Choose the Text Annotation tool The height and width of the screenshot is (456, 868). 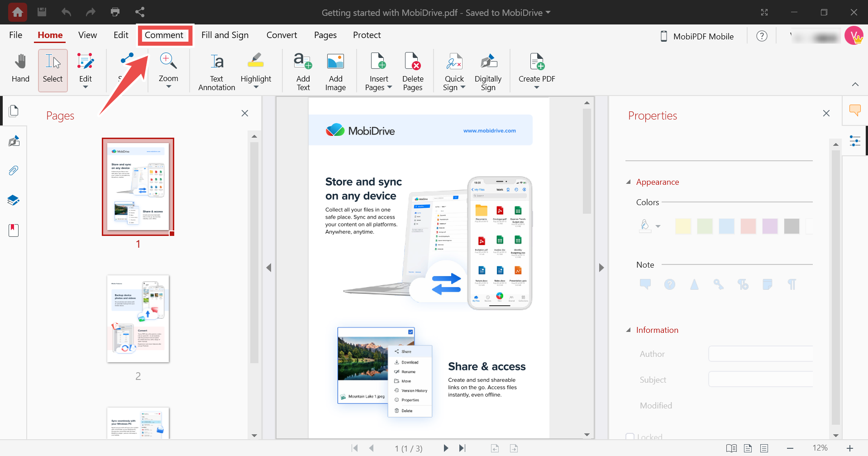click(217, 72)
